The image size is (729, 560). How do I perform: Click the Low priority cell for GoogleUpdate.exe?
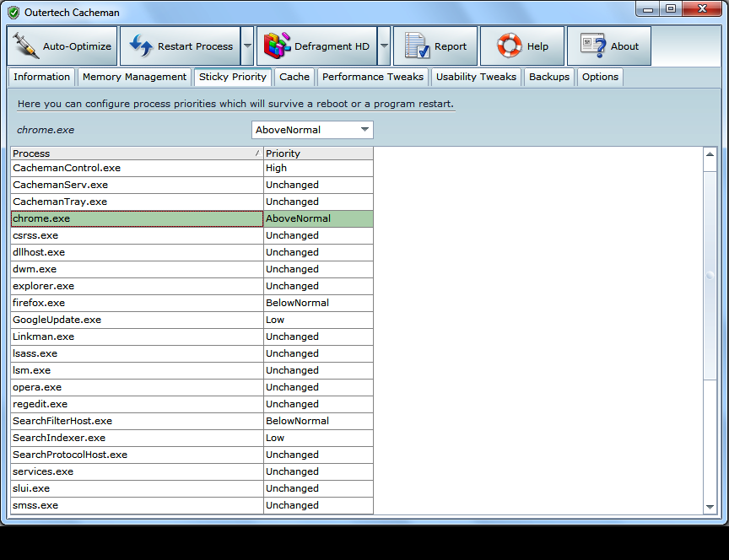coord(318,320)
